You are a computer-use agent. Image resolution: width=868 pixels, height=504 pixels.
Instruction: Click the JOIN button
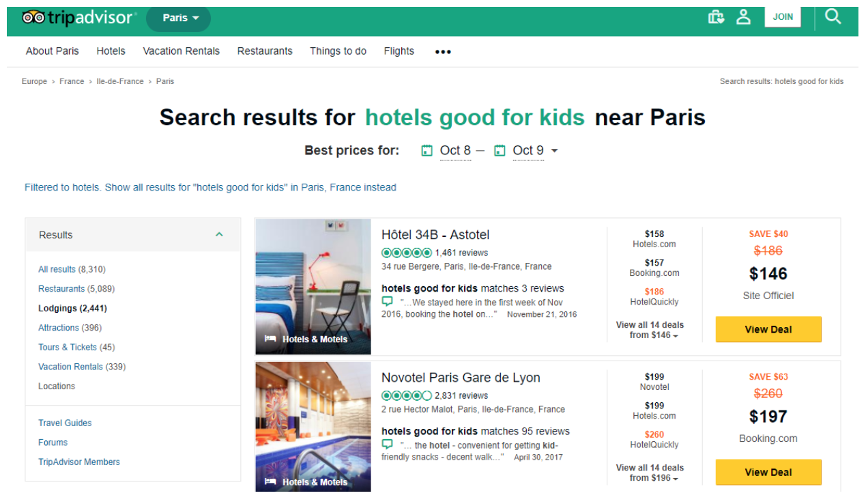[783, 17]
